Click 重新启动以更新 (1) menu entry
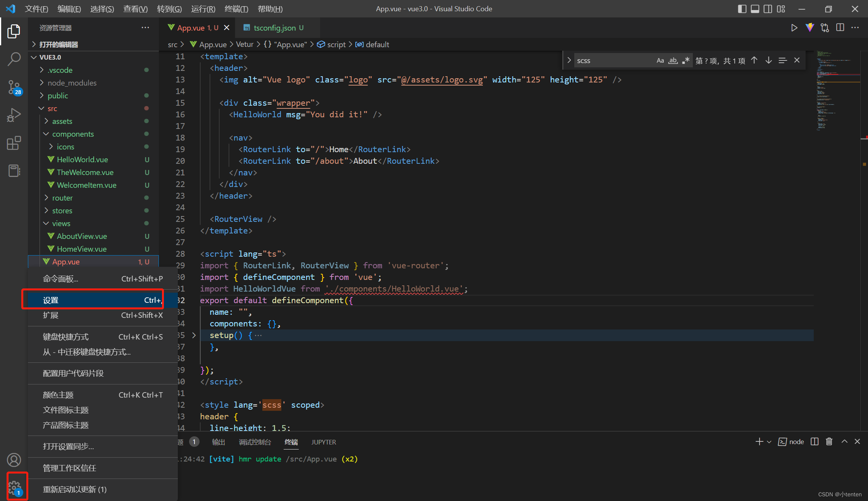 tap(103, 489)
